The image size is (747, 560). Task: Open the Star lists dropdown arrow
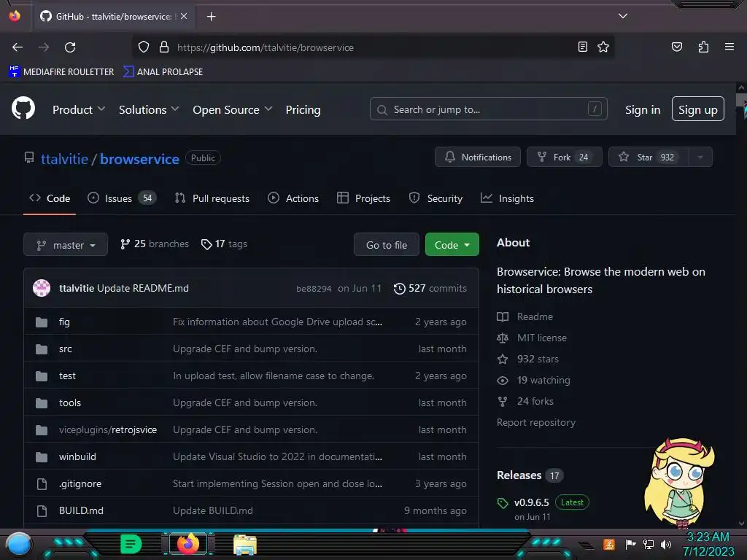700,157
